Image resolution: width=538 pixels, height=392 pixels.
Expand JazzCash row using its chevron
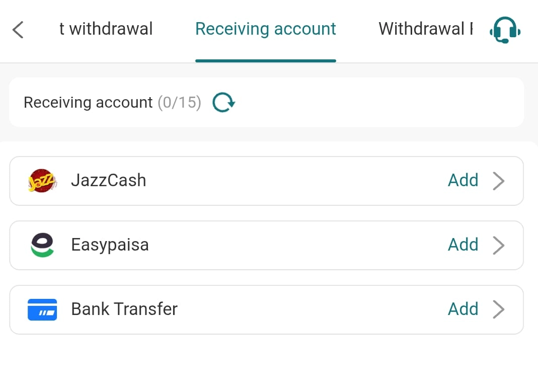pyautogui.click(x=498, y=181)
